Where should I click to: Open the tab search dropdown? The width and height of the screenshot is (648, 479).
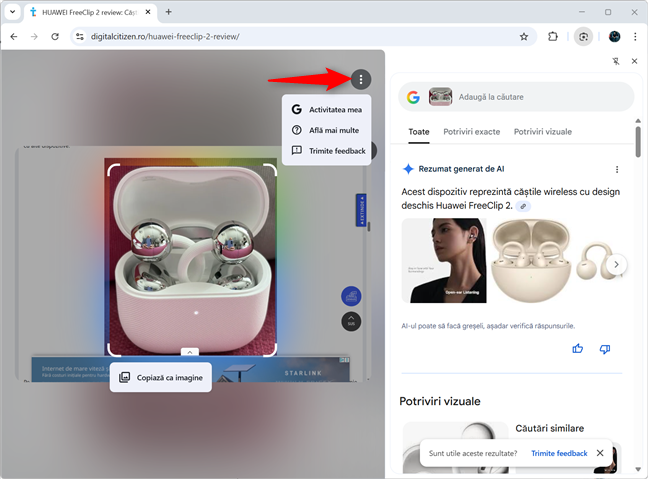click(x=13, y=12)
